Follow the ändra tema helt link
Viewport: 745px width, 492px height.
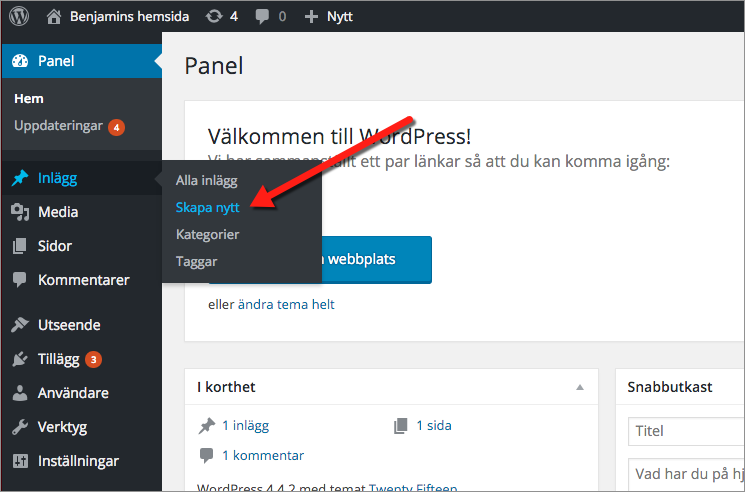click(x=286, y=304)
